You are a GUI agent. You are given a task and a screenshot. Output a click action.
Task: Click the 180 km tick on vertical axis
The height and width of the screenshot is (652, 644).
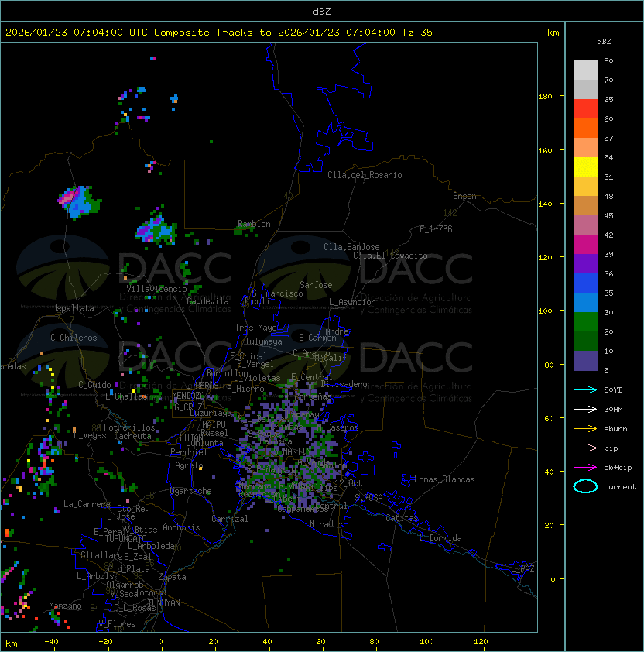coord(545,97)
